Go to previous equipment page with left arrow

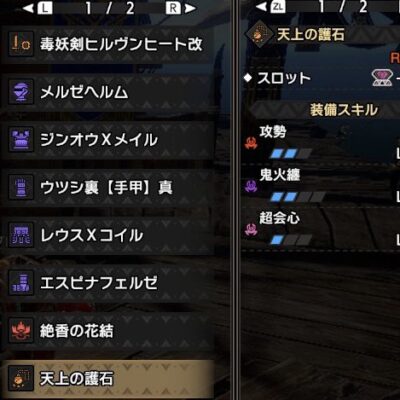[x=28, y=9]
